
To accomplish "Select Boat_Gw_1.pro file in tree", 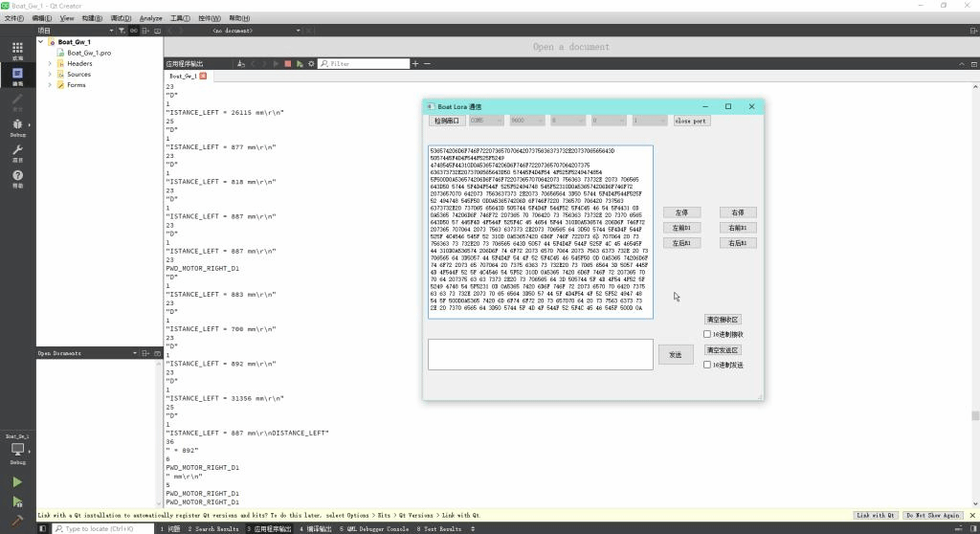I will point(89,53).
